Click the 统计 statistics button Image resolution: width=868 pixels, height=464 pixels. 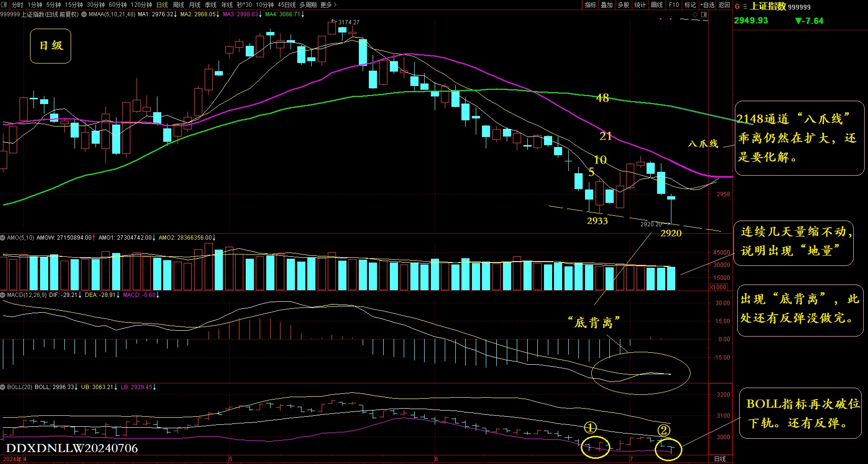click(640, 5)
